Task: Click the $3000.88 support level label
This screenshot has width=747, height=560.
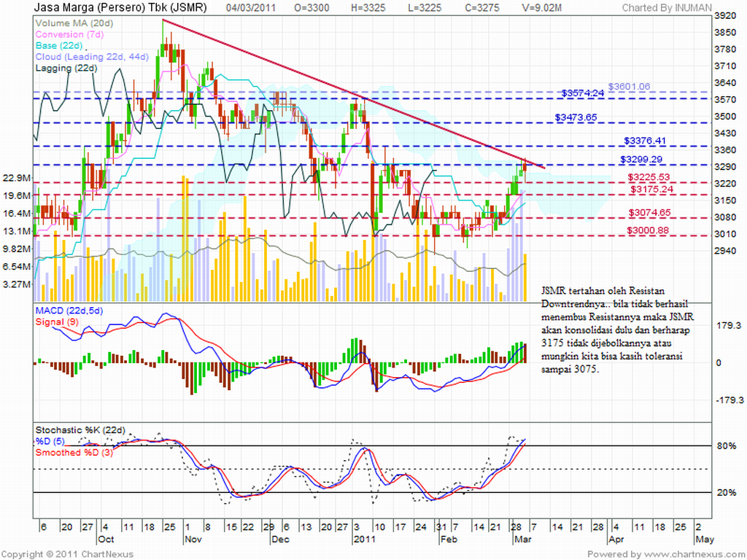Action: [648, 230]
